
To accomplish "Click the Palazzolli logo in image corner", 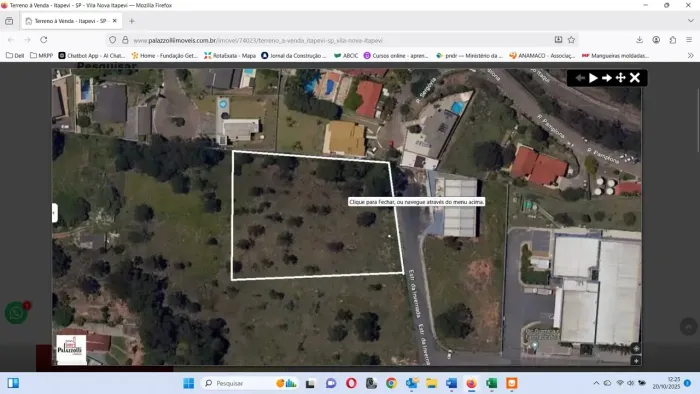I will tap(71, 350).
